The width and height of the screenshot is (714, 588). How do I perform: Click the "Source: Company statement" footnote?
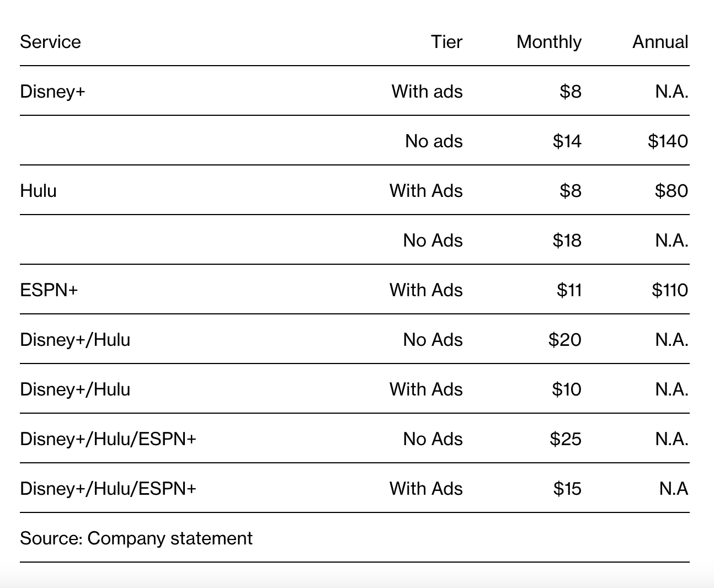pyautogui.click(x=136, y=538)
